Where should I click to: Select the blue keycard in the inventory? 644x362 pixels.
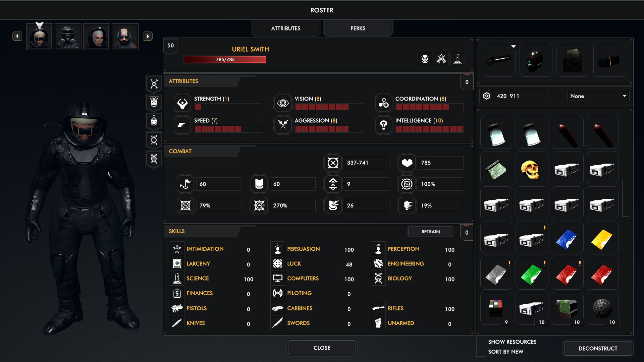click(567, 239)
